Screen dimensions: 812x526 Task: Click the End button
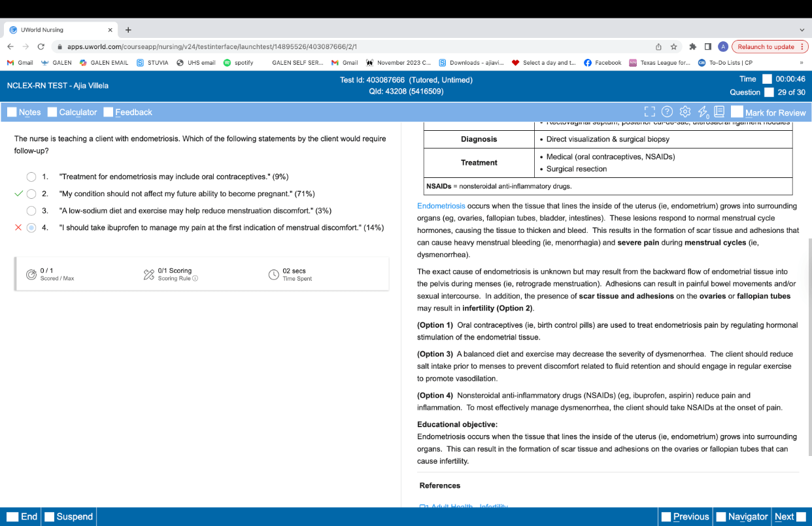(21, 516)
